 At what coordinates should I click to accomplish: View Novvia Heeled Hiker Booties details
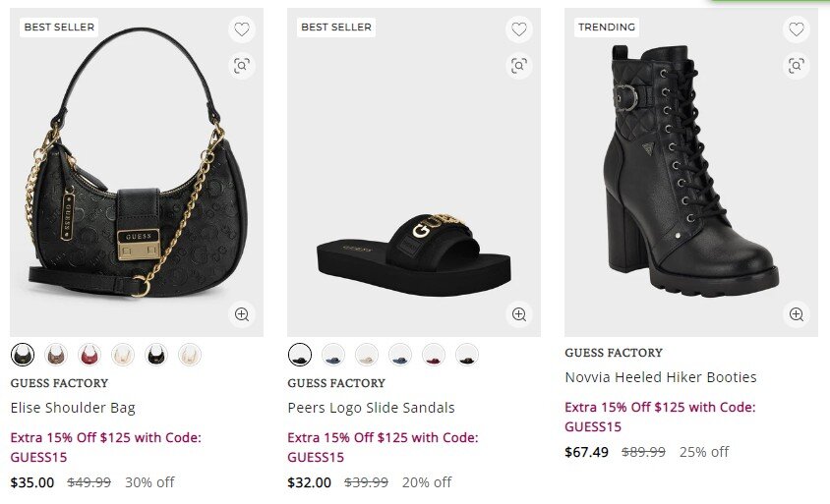660,377
